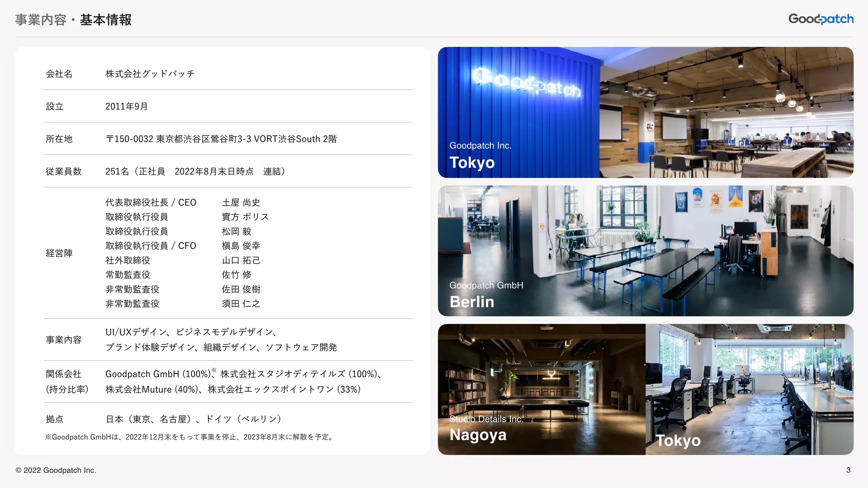This screenshot has width=868, height=488.
Task: Select Goodpatch GmbH (100%) text
Action: [159, 374]
